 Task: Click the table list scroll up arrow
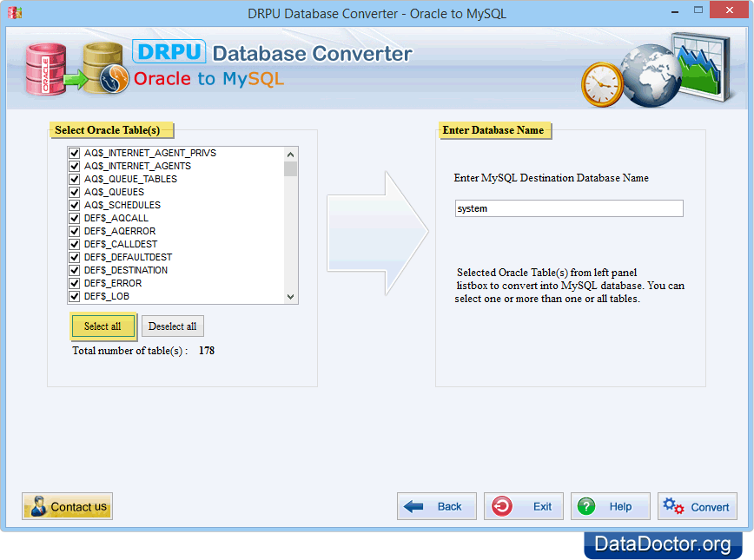tap(290, 155)
